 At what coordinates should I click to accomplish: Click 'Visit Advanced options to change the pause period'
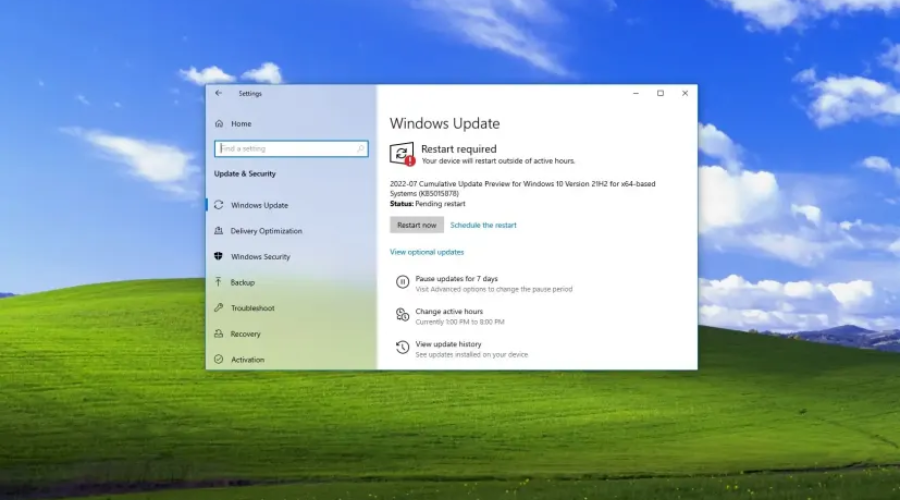[x=494, y=289]
